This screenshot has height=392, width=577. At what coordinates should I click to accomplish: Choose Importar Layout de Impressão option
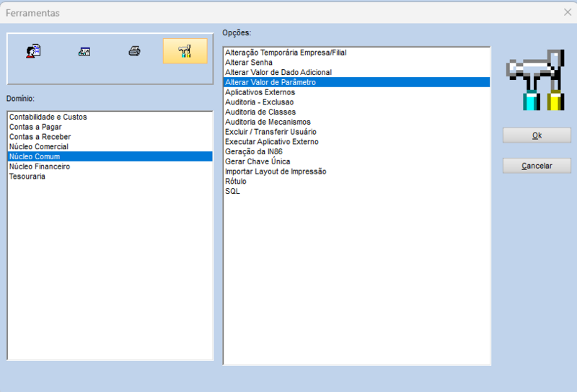[x=356, y=171]
